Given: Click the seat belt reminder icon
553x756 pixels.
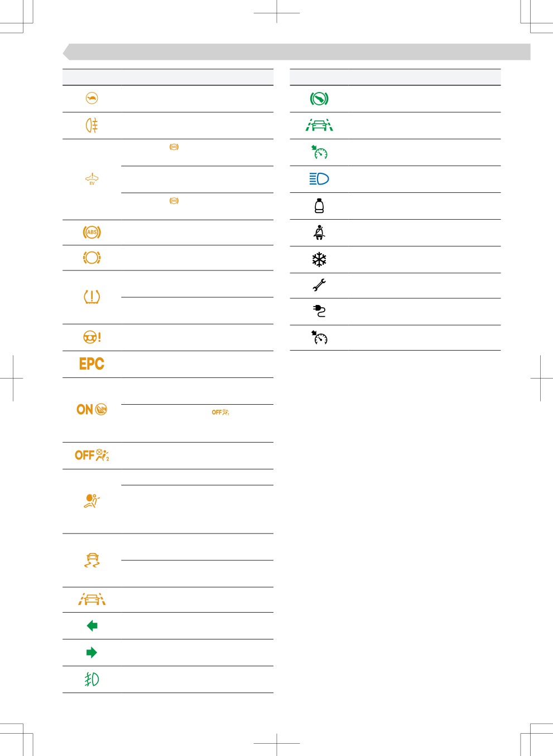Looking at the screenshot, I should point(319,232).
